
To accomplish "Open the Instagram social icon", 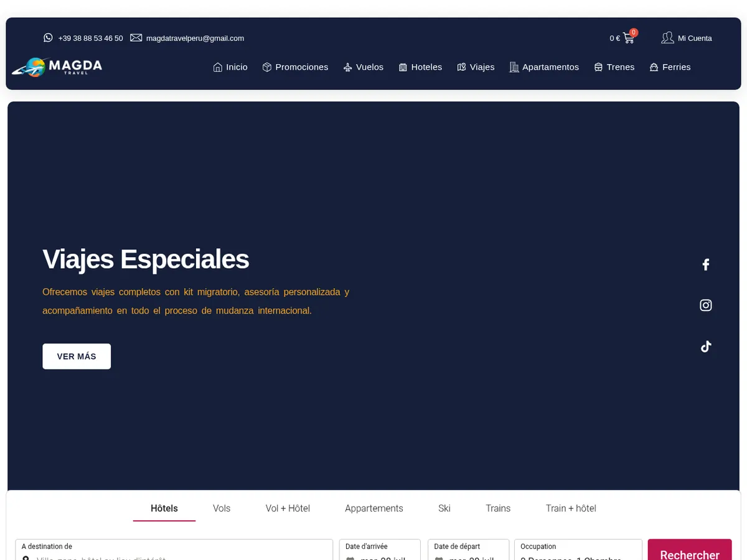I will (x=705, y=305).
